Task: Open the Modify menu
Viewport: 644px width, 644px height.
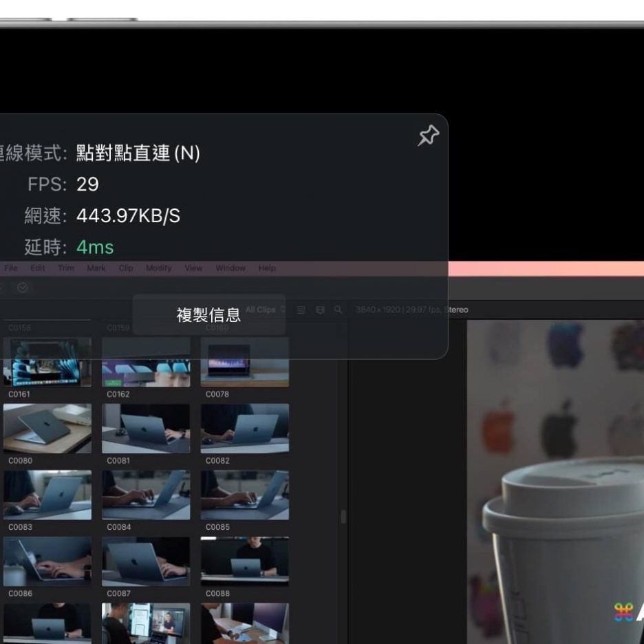Action: coord(158,268)
